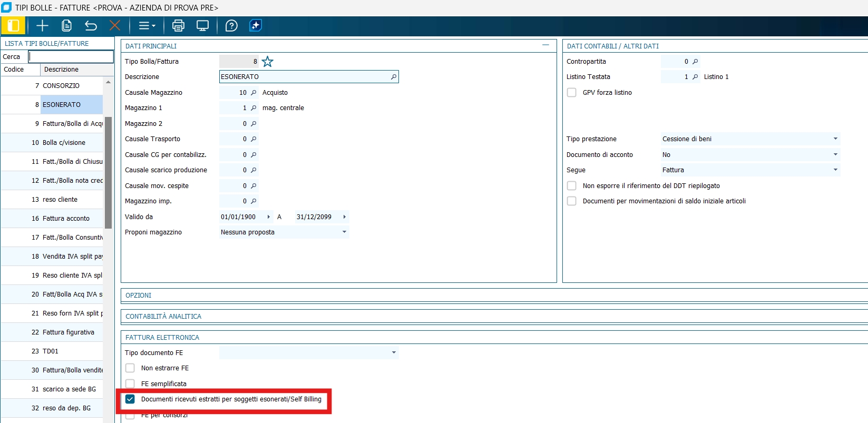Look up Magazzino 2 with magnifier

coord(253,124)
